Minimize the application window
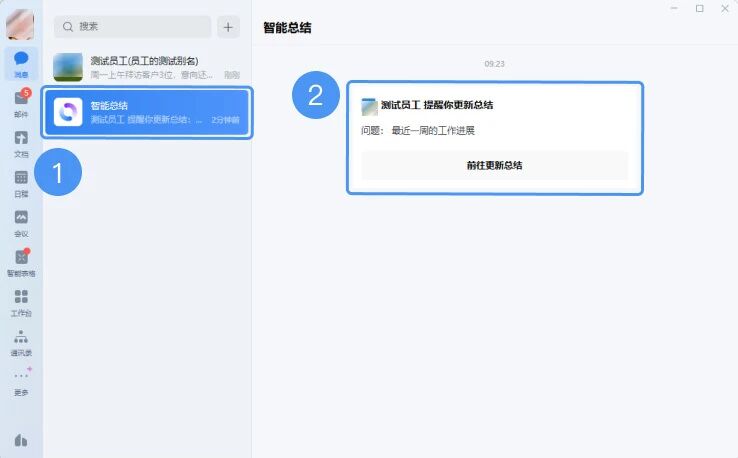Viewport: 738px width, 458px height. pos(675,9)
